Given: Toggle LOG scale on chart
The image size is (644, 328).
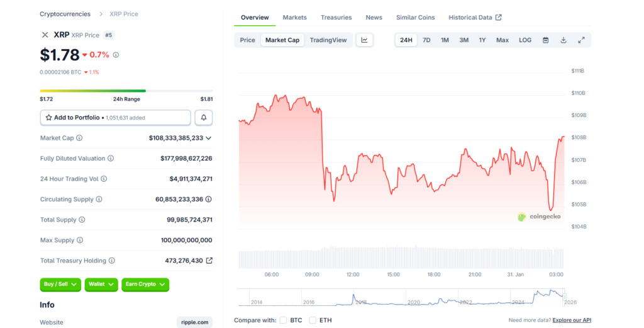Looking at the screenshot, I should (525, 40).
